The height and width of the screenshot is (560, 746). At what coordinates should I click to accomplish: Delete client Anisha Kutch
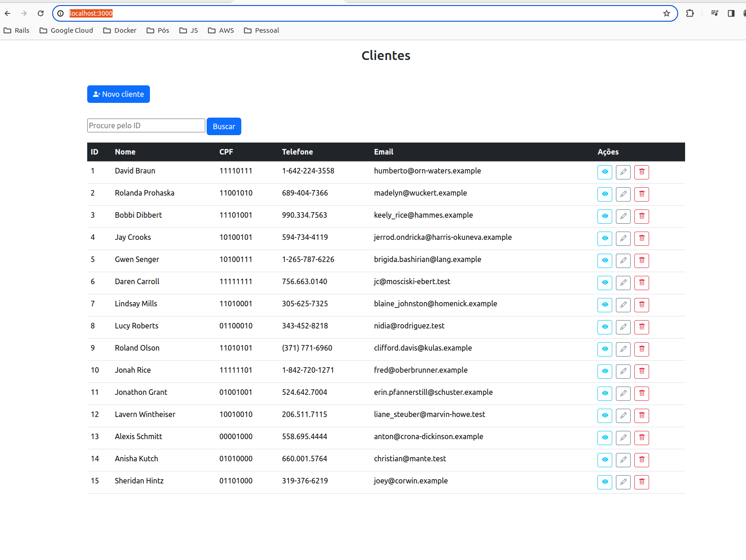click(641, 460)
